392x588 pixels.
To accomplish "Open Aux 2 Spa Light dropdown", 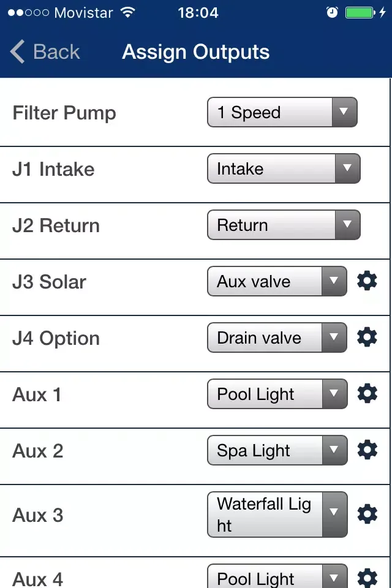I will [277, 451].
